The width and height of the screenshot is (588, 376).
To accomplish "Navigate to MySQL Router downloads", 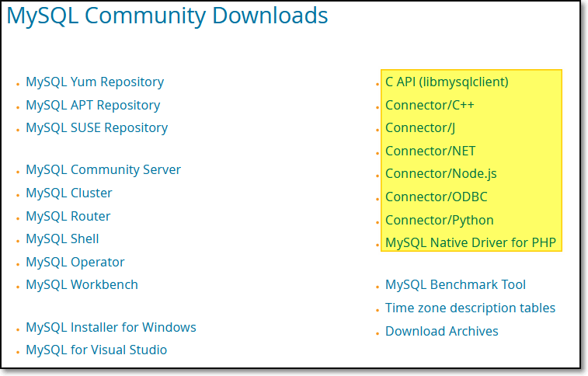I will tap(68, 216).
